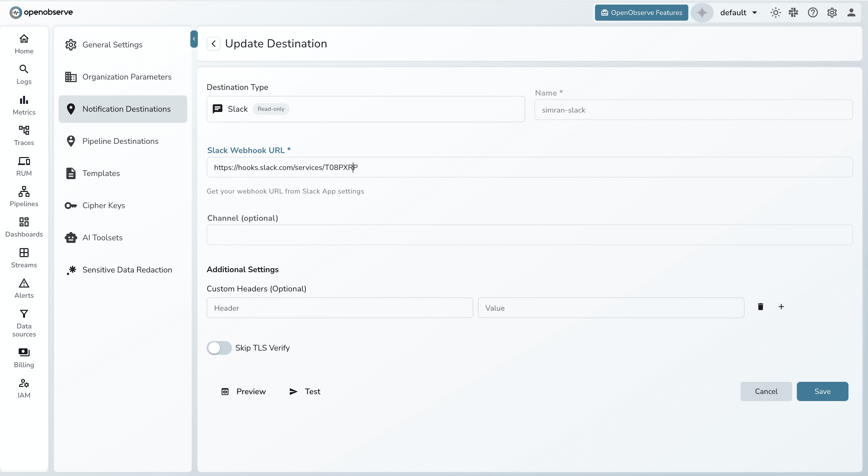This screenshot has width=868, height=476.
Task: Open Pipeline Destinations settings
Action: 120,141
